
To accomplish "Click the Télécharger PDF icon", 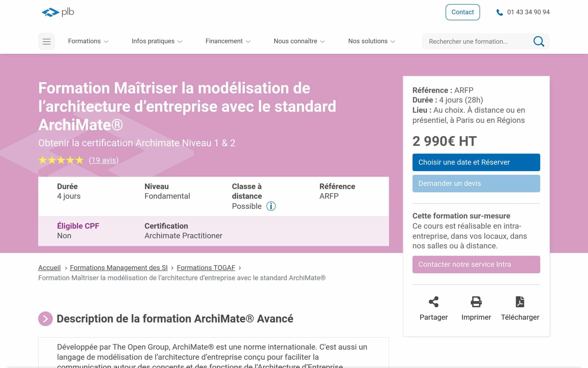I will (x=520, y=302).
